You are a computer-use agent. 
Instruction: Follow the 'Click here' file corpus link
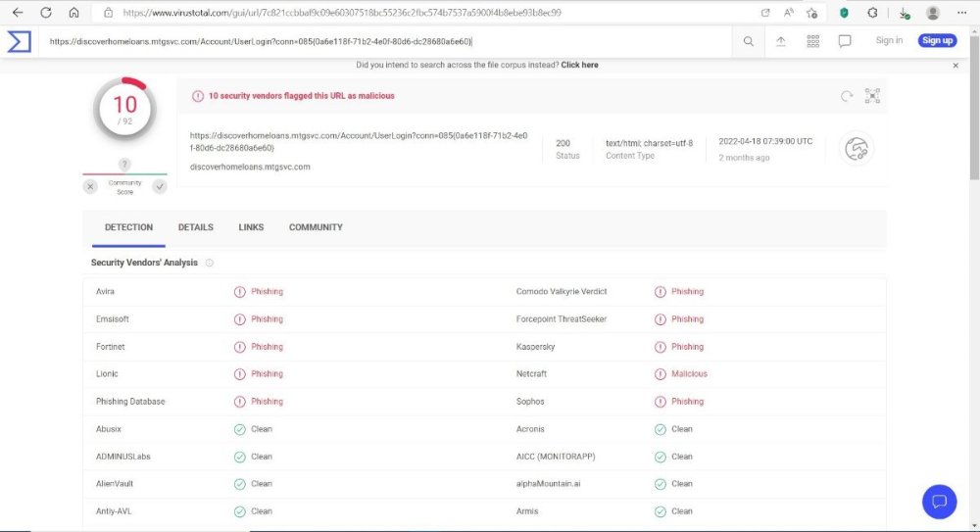[579, 65]
